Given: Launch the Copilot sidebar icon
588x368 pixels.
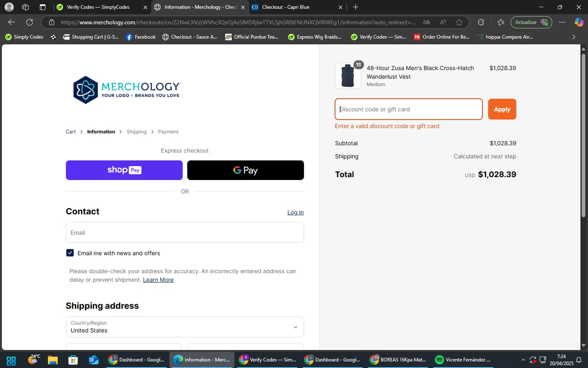Looking at the screenshot, I should tap(579, 22).
